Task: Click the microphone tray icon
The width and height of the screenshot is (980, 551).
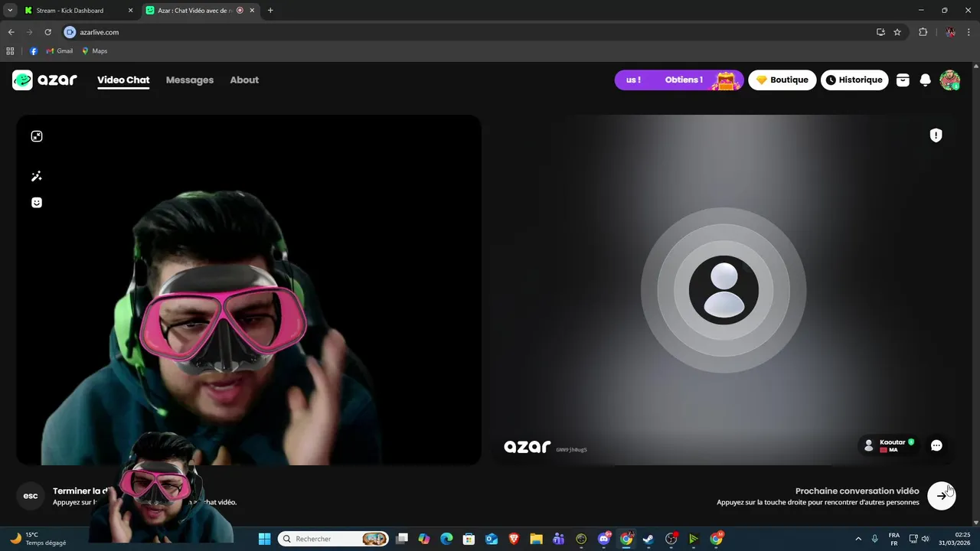Action: [x=874, y=539]
